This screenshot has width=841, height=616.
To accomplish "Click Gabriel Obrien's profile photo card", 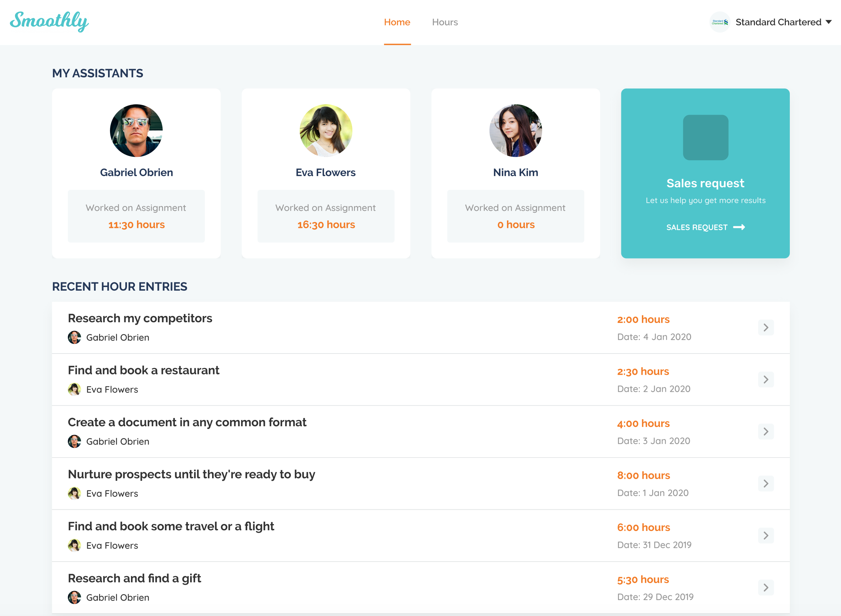I will click(136, 131).
